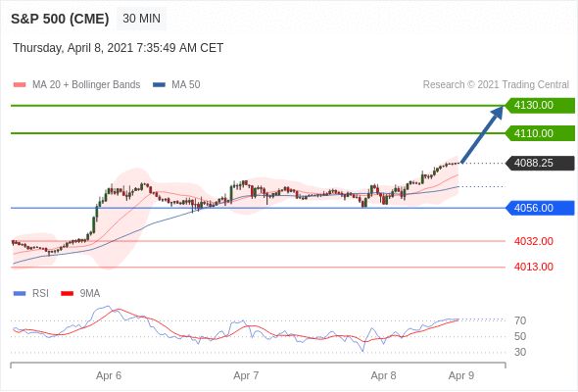Click the 4088.25 current price tag
The image size is (578, 392).
(540, 163)
